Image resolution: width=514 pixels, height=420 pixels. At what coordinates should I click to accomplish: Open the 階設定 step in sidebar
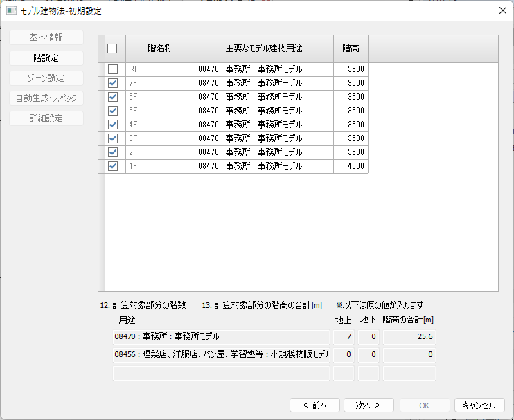tap(46, 58)
